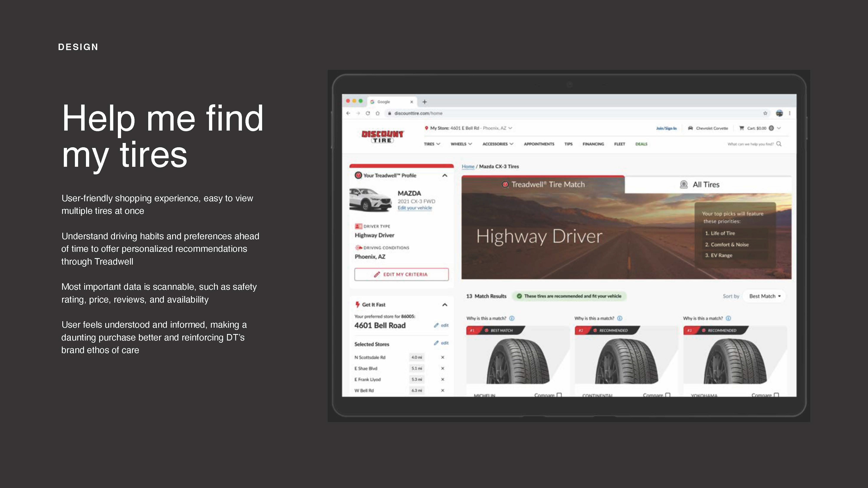Check Compare box for Continental tire

tap(668, 395)
